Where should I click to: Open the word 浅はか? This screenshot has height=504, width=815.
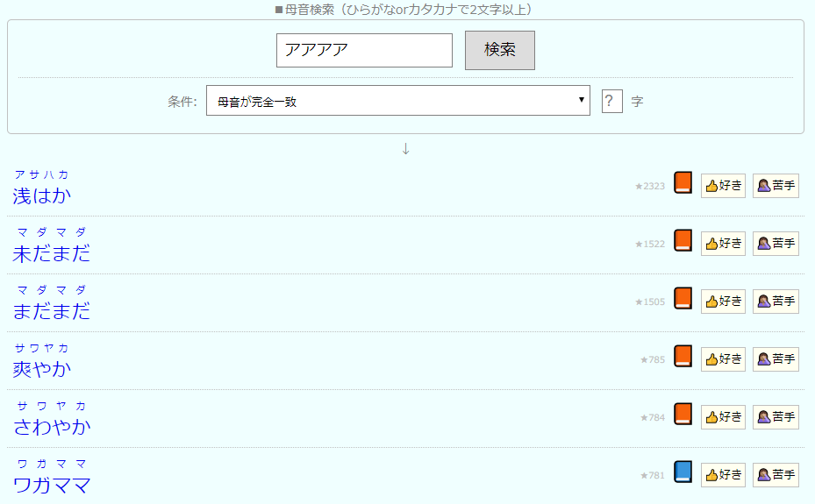[x=41, y=196]
